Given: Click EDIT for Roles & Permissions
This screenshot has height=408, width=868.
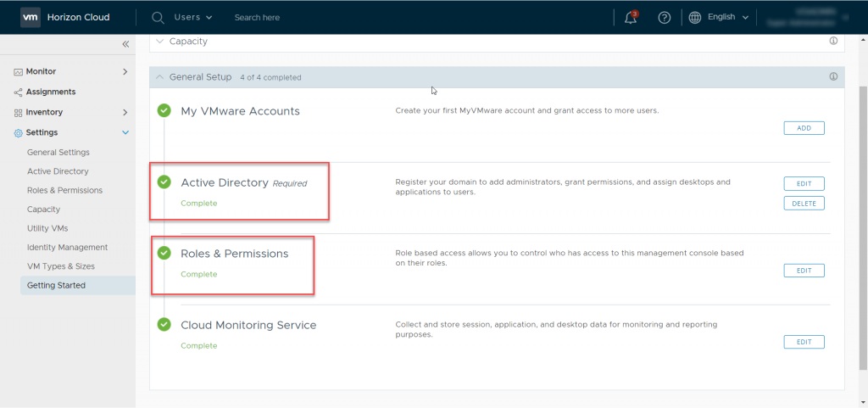Looking at the screenshot, I should pyautogui.click(x=804, y=271).
